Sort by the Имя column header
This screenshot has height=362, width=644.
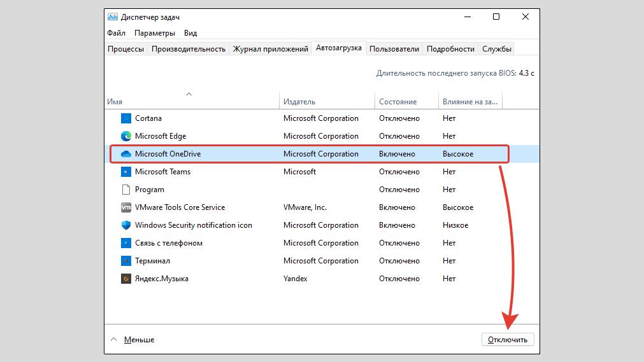click(192, 101)
